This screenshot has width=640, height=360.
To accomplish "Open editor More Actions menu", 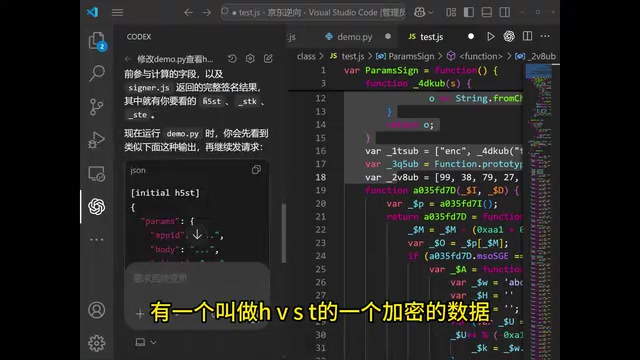I will click(x=545, y=36).
